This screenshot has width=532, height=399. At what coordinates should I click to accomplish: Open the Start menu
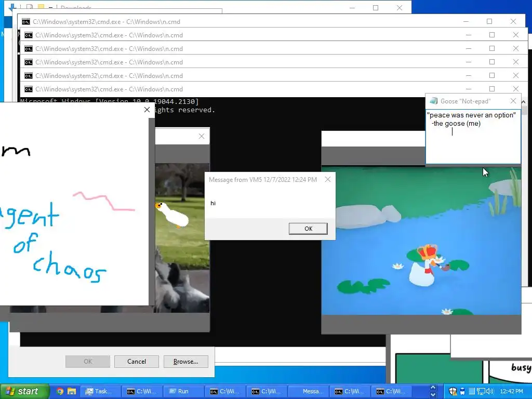(24, 391)
